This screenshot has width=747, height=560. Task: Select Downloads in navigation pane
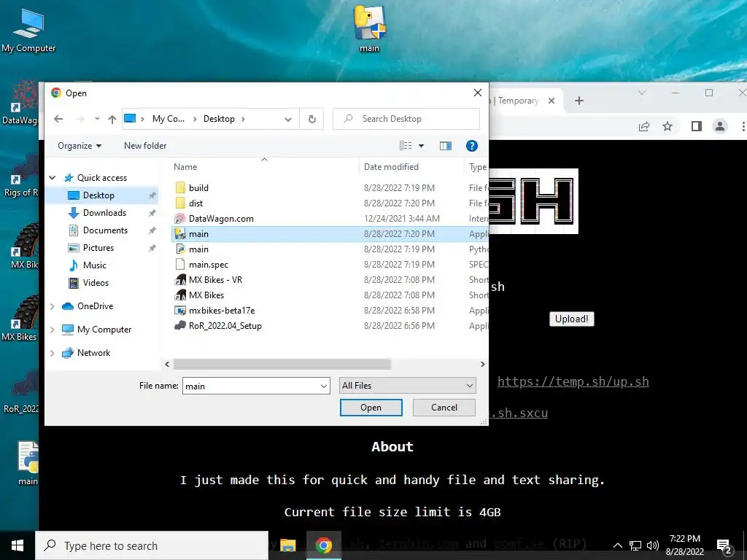pos(104,213)
